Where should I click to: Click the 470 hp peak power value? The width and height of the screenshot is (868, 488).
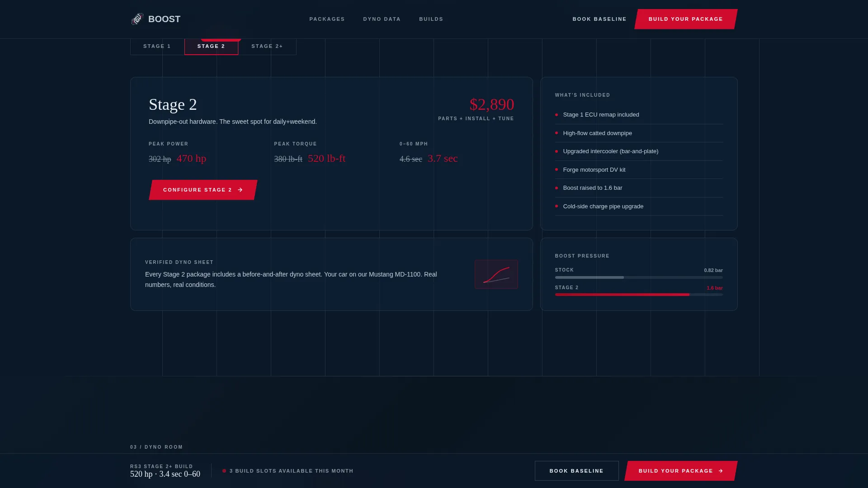coord(191,159)
